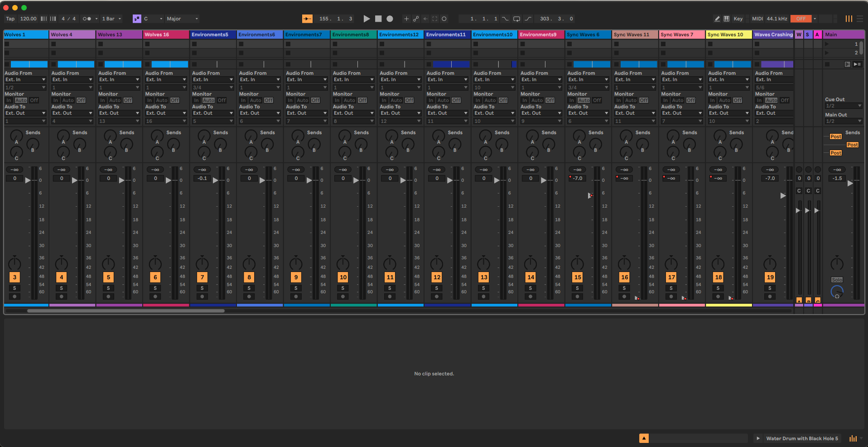Arm the Environments9 track for recording
The image size is (868, 447).
click(530, 296)
